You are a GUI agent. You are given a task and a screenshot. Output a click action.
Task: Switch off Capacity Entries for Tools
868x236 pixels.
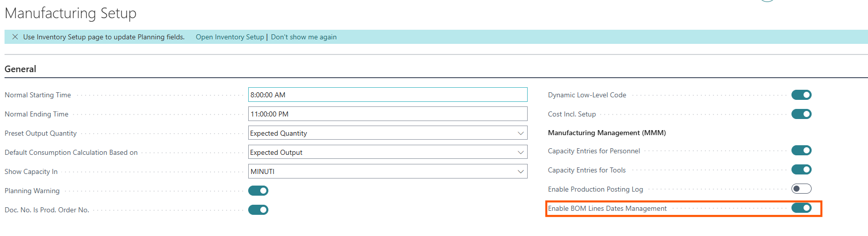[x=801, y=169]
